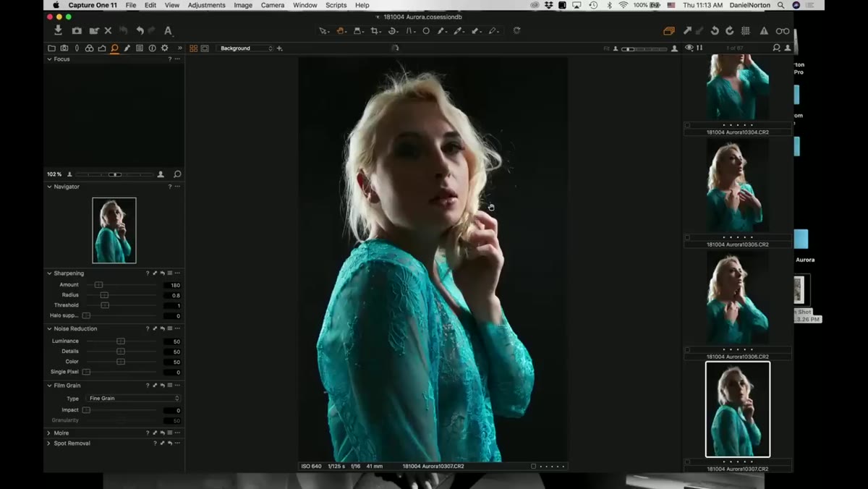Reset the Sharpening panel adjustments
Image resolution: width=868 pixels, height=489 pixels.
click(x=162, y=273)
